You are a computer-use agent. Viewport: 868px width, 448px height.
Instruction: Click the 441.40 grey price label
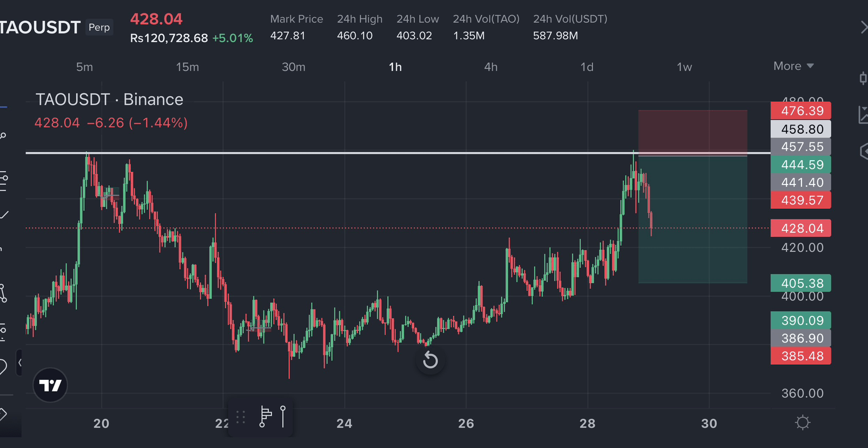pos(801,182)
